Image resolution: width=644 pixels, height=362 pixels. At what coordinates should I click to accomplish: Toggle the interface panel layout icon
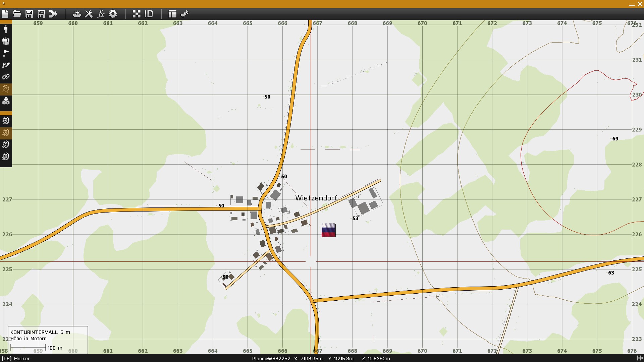172,14
